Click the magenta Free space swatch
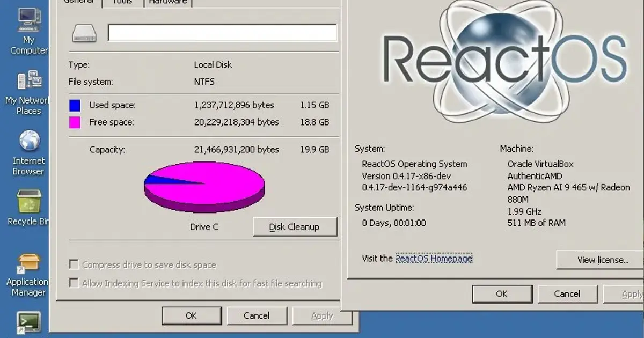Viewport: 644px width, 338px height. click(x=75, y=122)
